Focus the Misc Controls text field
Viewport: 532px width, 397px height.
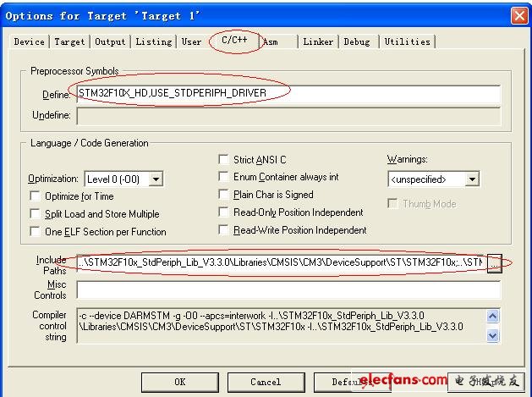tap(288, 290)
